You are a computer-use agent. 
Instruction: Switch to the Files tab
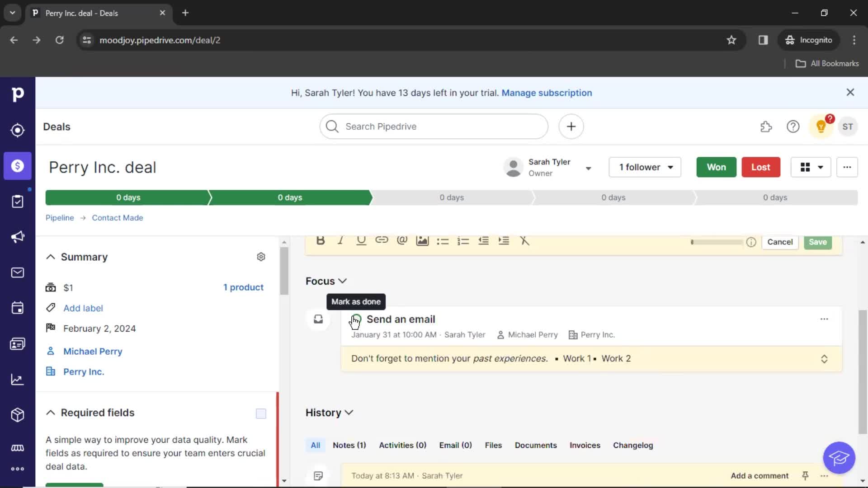[494, 445]
